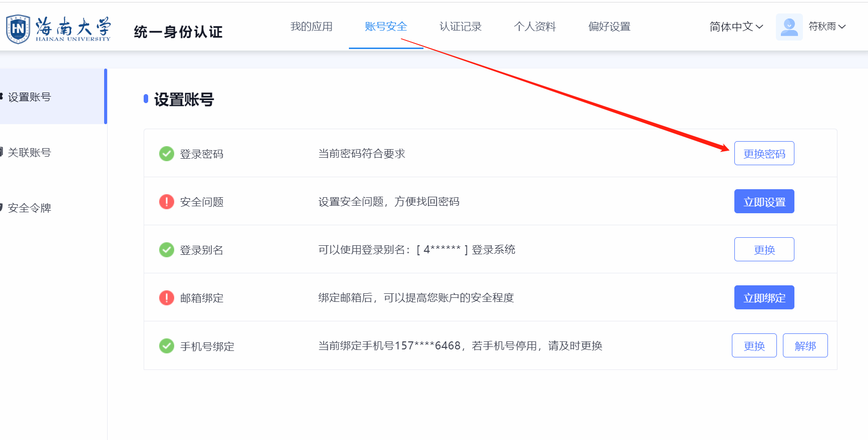Image resolution: width=868 pixels, height=440 pixels.
Task: Click the 邮箱绑定 label
Action: pyautogui.click(x=202, y=298)
